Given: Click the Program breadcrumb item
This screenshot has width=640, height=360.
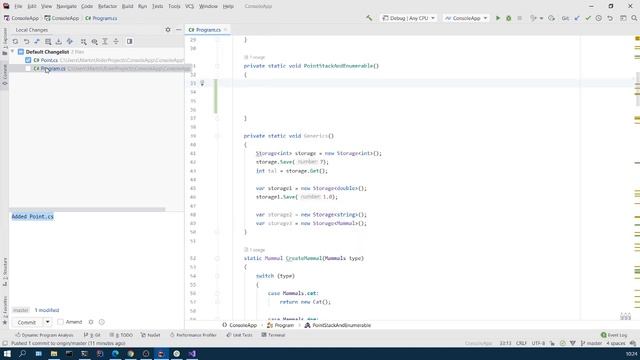Looking at the screenshot, I should pyautogui.click(x=280, y=325).
